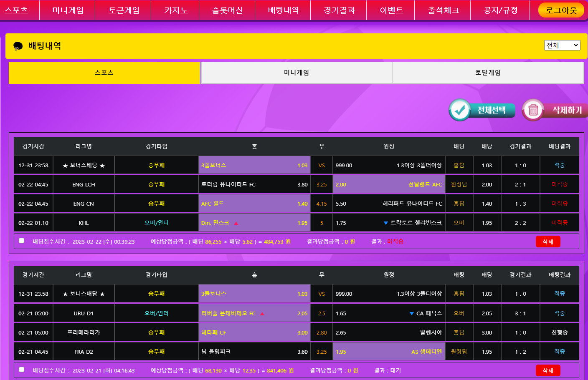Open the 전체 filter dropdown
Screen dimensions: 588x380
click(562, 45)
